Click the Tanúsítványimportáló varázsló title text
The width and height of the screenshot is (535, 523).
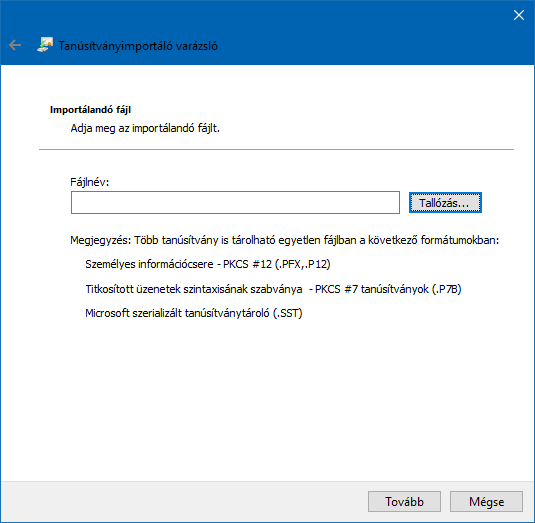(x=138, y=46)
